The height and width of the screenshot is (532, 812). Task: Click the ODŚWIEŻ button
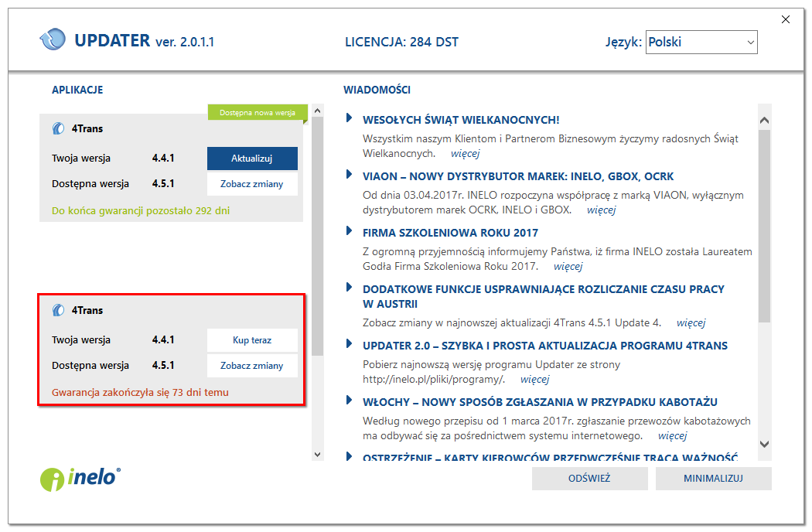point(589,479)
